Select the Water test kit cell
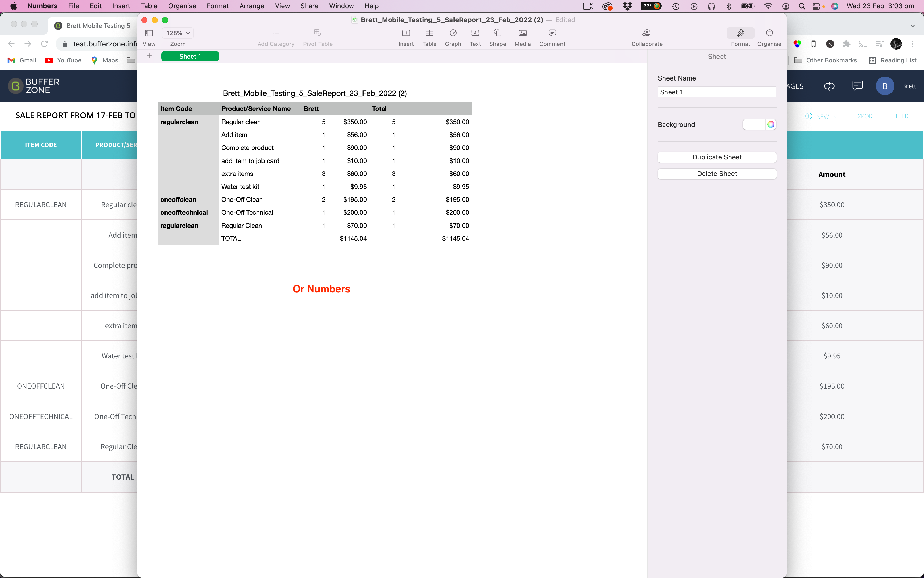The width and height of the screenshot is (924, 578). point(260,187)
